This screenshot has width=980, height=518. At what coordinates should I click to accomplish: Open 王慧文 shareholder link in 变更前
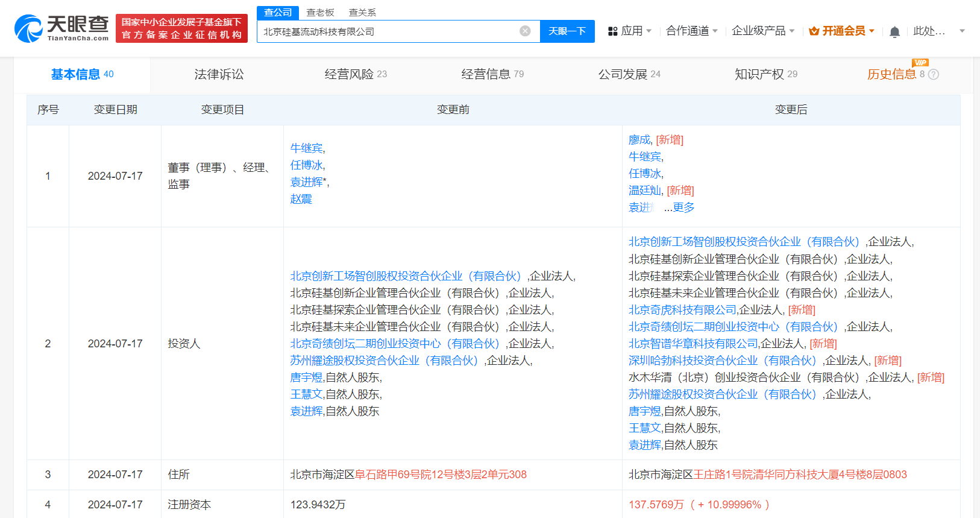click(306, 394)
